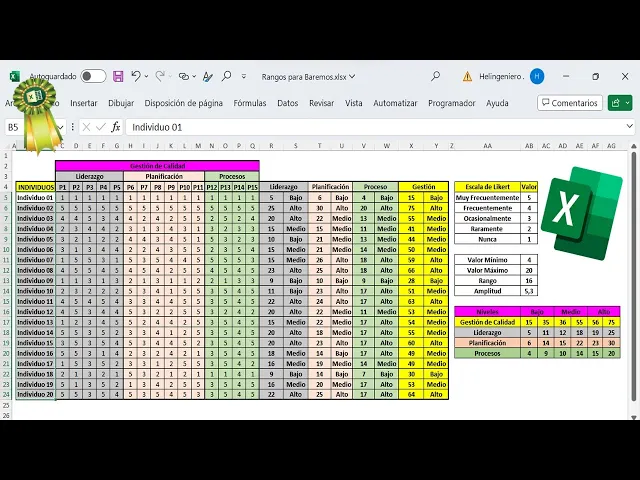Select the Valor Mínimo cell
Image resolution: width=640 pixels, height=480 pixels.
tap(487, 260)
